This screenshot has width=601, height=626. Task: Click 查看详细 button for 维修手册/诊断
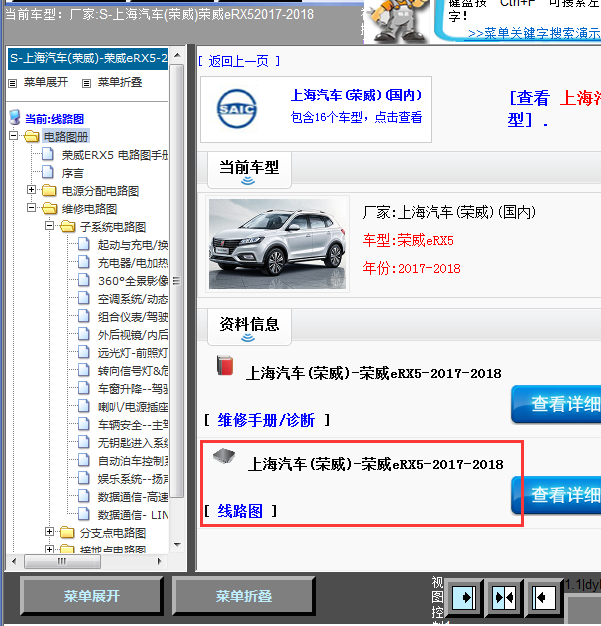click(x=557, y=404)
